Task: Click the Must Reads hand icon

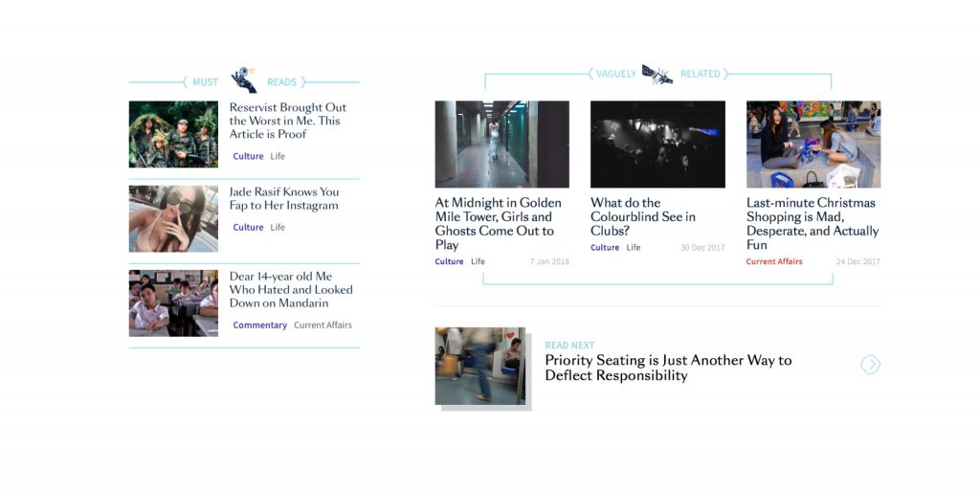Action: (244, 80)
